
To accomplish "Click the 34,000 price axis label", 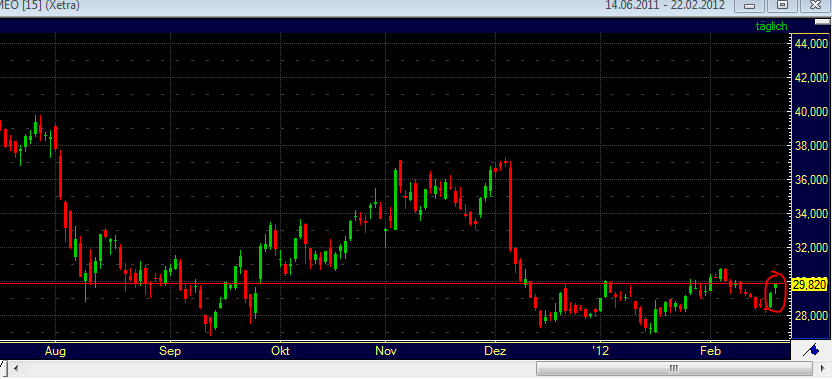I will click(811, 213).
